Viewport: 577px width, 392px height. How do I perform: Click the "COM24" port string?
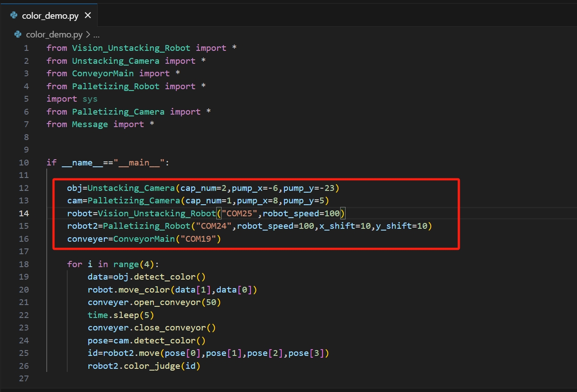tap(216, 226)
